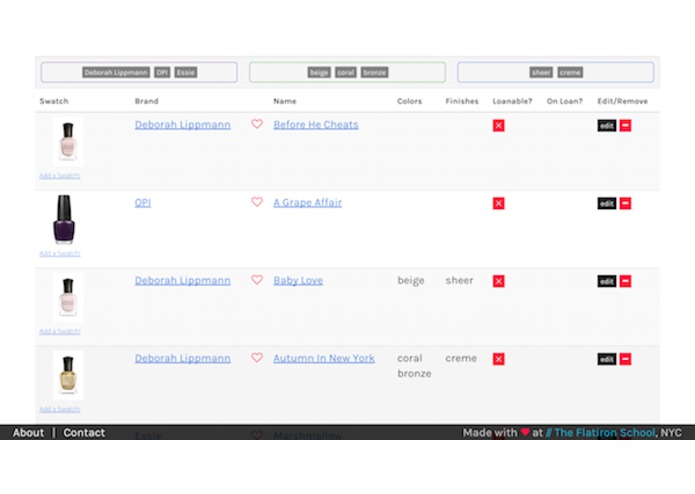Open the OPI brand link
Viewport: 695px width, 494px height.
[x=143, y=203]
